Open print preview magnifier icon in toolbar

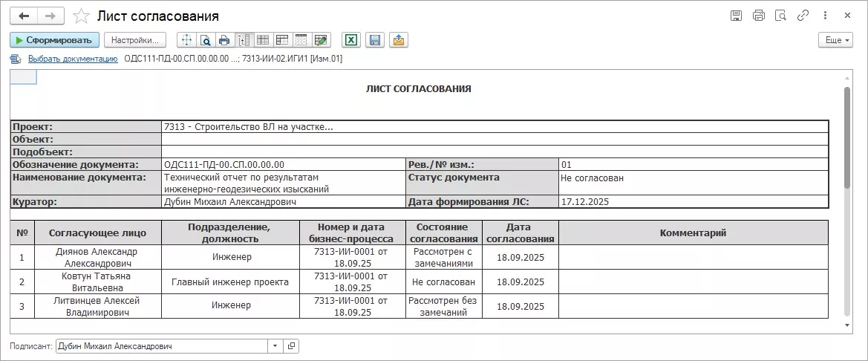point(205,40)
